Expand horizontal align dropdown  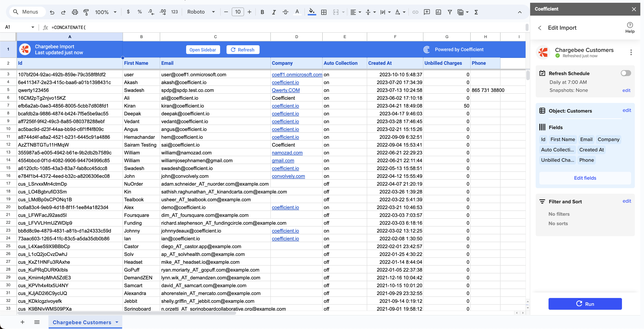coord(360,12)
